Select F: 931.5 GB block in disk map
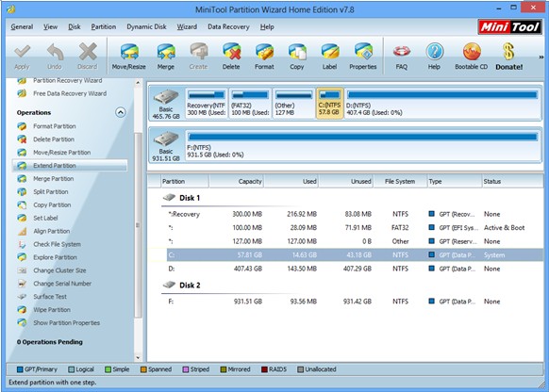549x392 pixels. 363,145
